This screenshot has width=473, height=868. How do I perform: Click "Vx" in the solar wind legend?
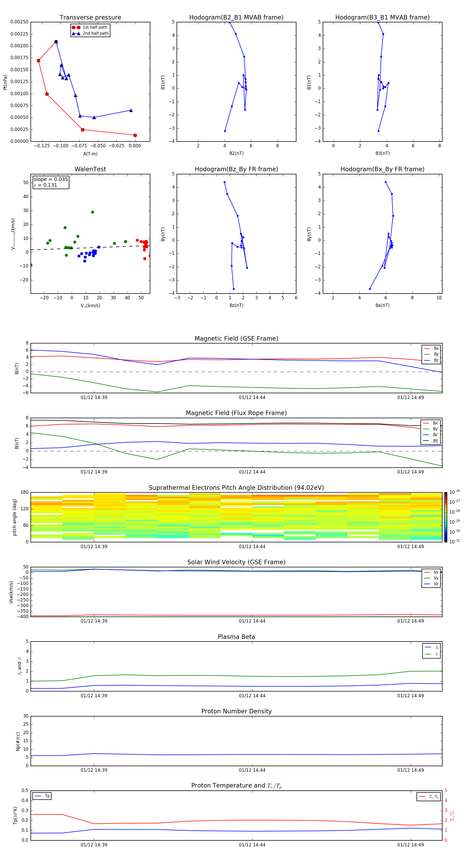point(431,572)
